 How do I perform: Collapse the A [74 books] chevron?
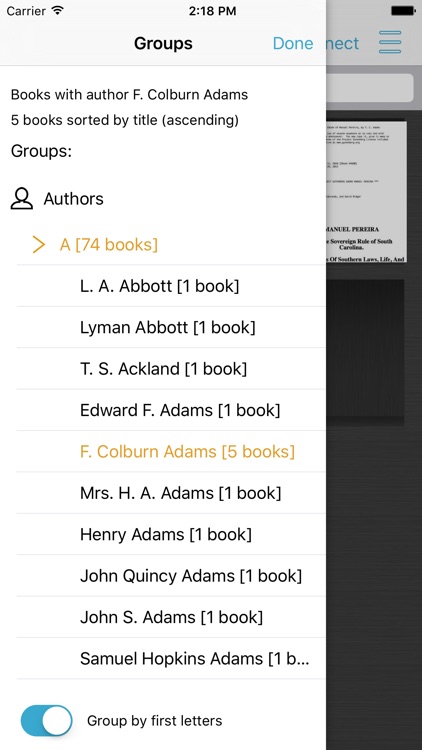38,244
